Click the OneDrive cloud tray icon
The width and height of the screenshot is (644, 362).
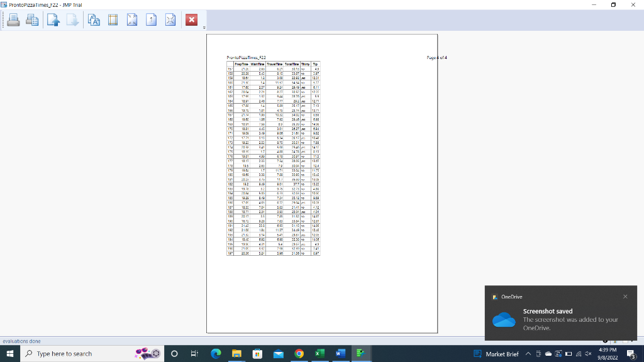pos(548,354)
